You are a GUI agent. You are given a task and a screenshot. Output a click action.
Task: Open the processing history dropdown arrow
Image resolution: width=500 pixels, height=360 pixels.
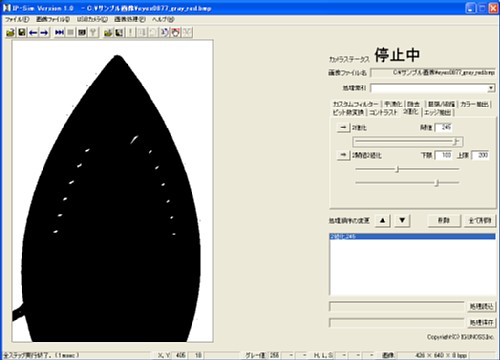[491, 88]
